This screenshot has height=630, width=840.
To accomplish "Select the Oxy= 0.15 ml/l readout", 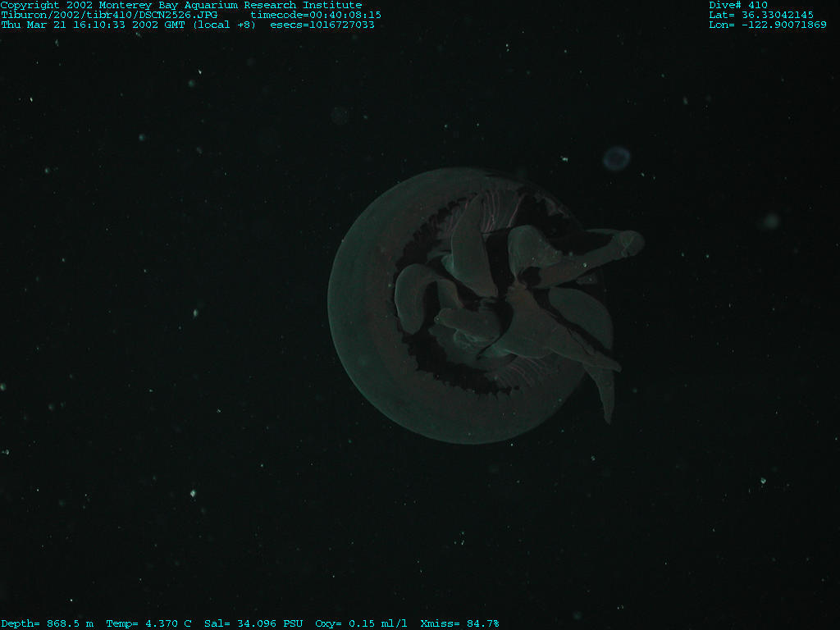I will [361, 624].
